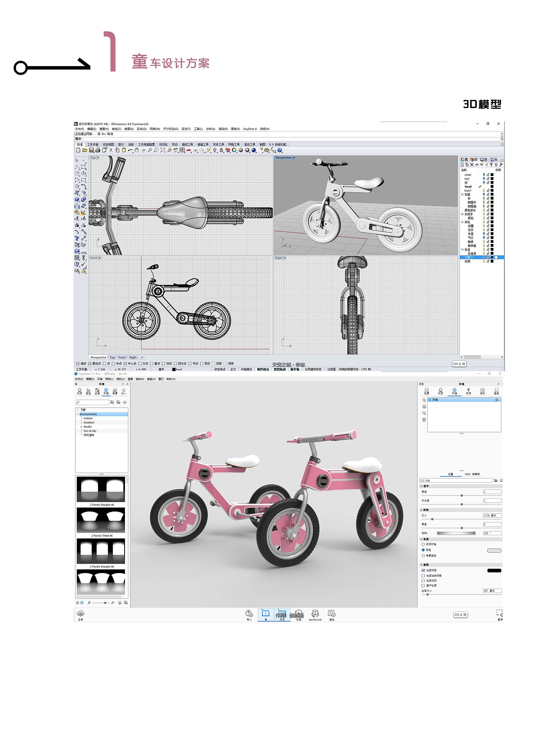This screenshot has height=756, width=535.
Task: Click the Save disk icon in Rhino toolbar
Action: pyautogui.click(x=91, y=150)
